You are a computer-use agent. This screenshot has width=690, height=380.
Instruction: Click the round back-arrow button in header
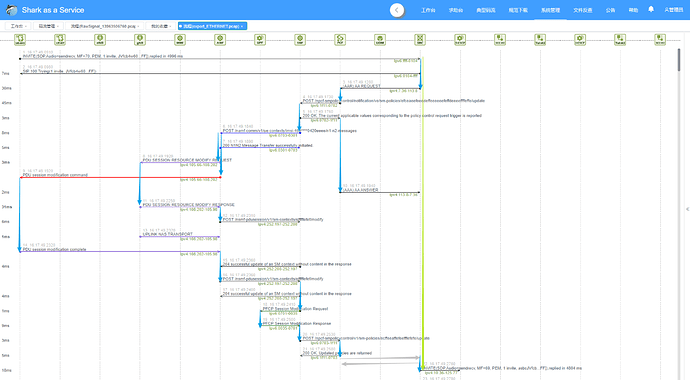(x=397, y=10)
